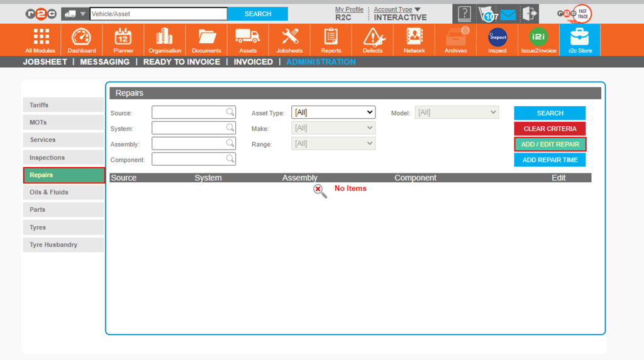Click into the Assembly input field
This screenshot has width=644, height=360.
pos(194,143)
